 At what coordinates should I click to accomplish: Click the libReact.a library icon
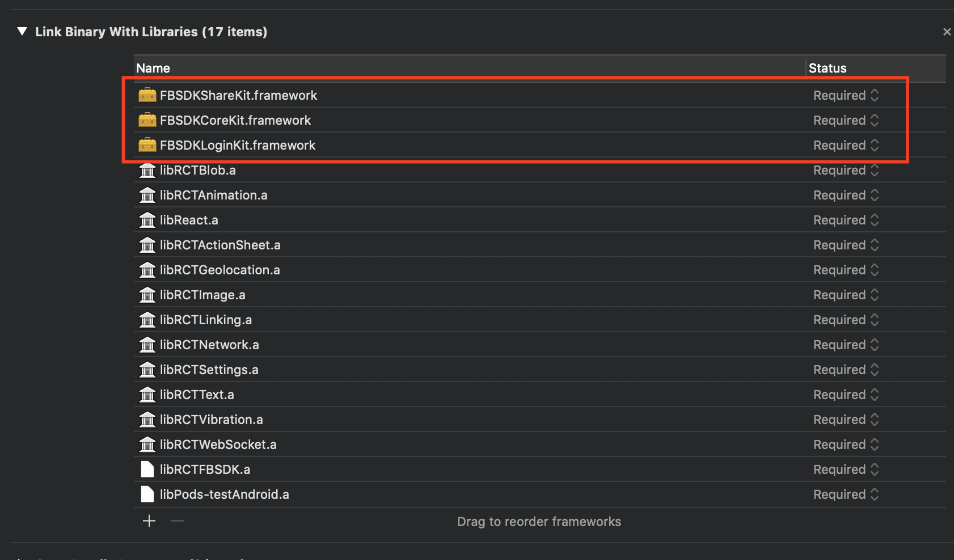pyautogui.click(x=147, y=220)
